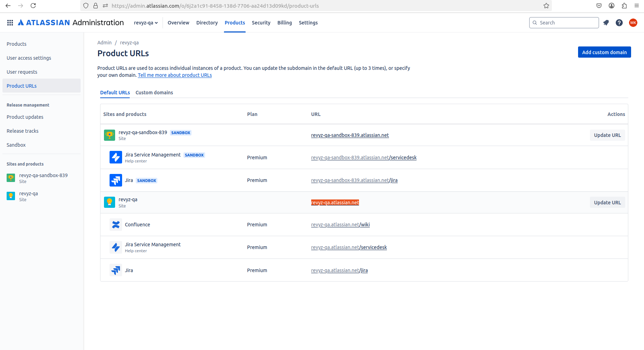644x350 pixels.
Task: Open the Security menu item
Action: click(261, 23)
